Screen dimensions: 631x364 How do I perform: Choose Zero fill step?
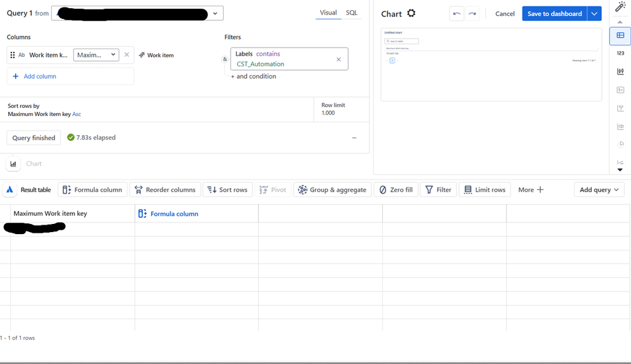(396, 190)
